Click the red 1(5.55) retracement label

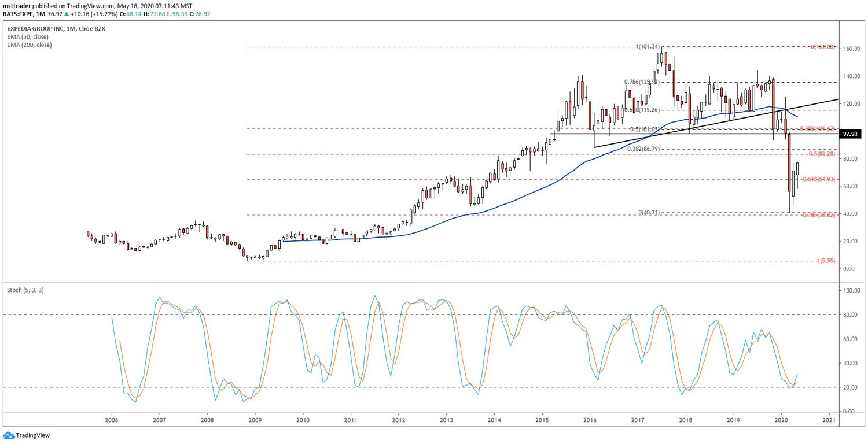826,261
